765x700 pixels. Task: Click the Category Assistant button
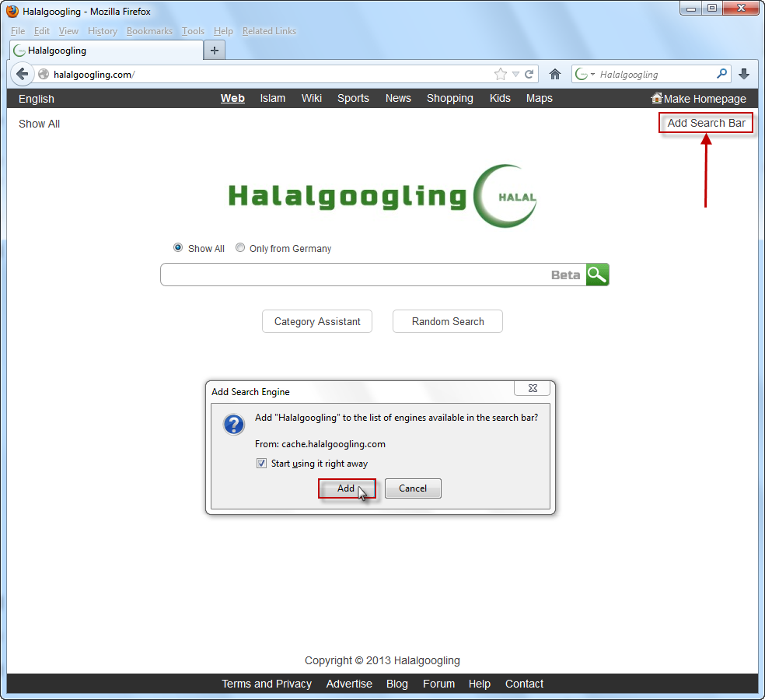point(317,321)
